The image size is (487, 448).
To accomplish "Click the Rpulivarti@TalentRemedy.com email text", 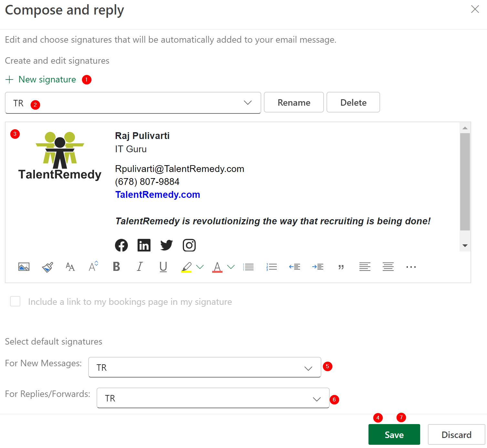I will (x=180, y=169).
